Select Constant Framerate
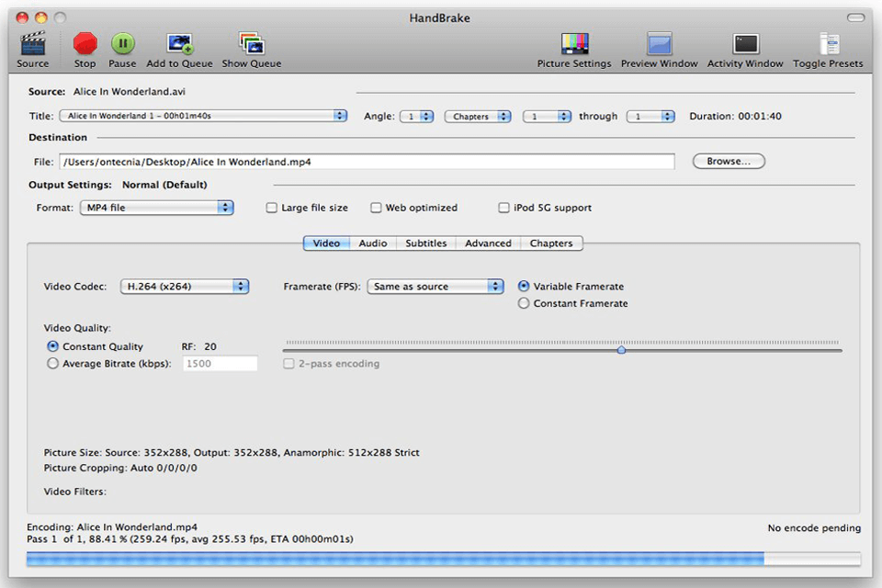This screenshot has height=588, width=882. point(524,303)
